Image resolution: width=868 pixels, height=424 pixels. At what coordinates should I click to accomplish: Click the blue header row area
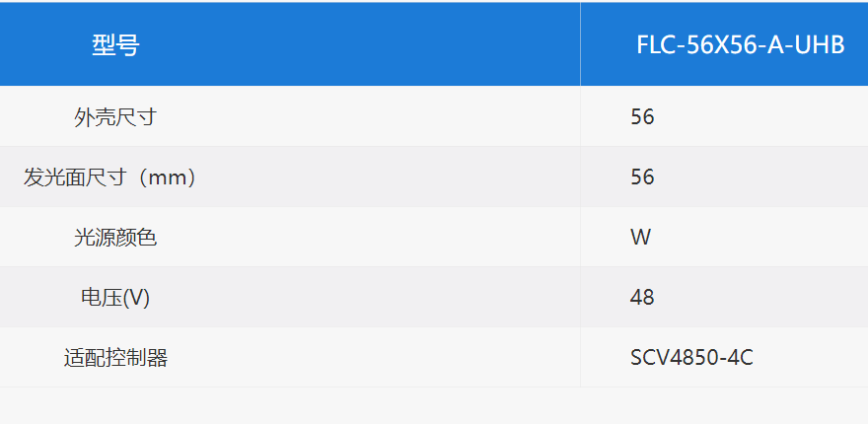tap(434, 44)
